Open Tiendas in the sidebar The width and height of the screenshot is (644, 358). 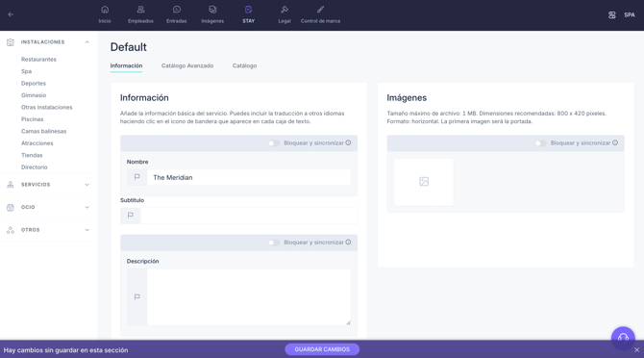point(32,155)
